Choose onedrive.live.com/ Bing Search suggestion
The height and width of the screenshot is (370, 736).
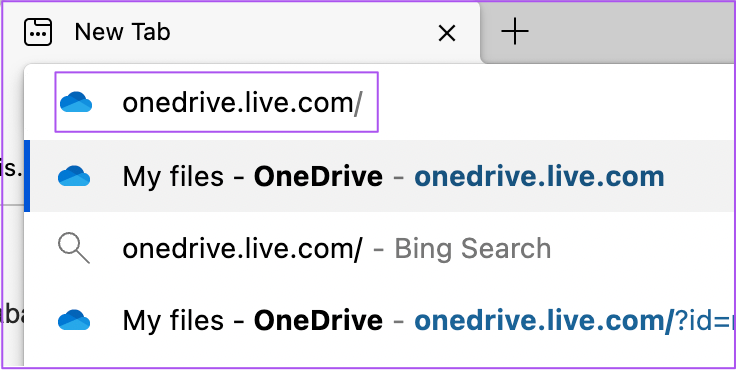pyautogui.click(x=380, y=248)
